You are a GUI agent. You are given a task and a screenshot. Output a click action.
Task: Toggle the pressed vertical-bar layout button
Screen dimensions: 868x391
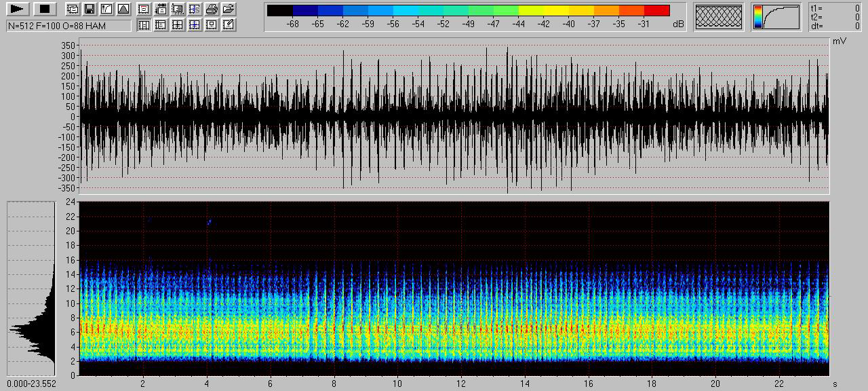point(144,25)
